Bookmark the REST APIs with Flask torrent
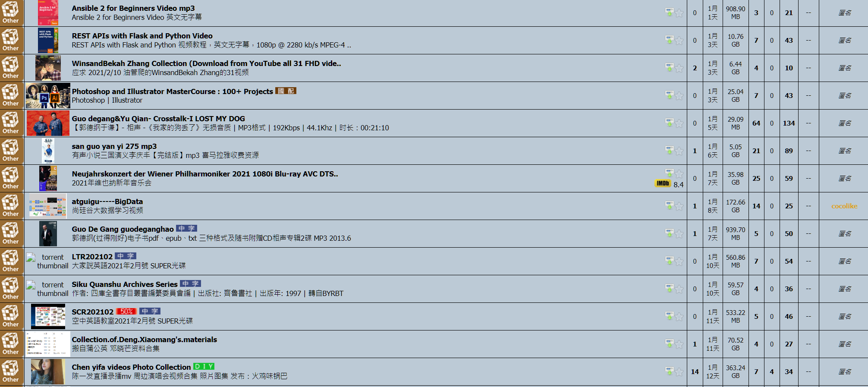The height and width of the screenshot is (387, 868). coord(679,41)
